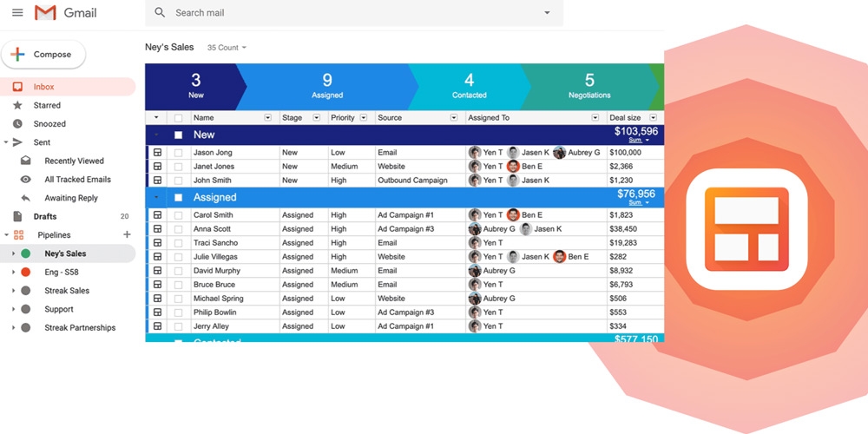
Task: Open the Inbox folder
Action: [43, 87]
